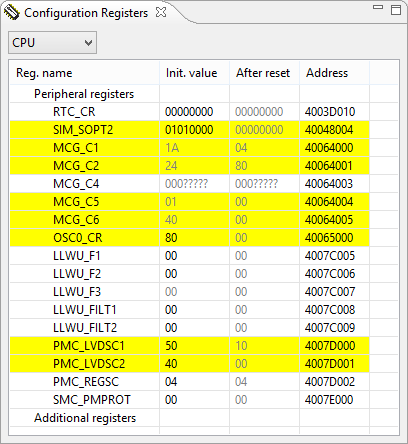
Task: Click after-reset value 10 of PMC_LVDSC1
Action: [x=241, y=346]
